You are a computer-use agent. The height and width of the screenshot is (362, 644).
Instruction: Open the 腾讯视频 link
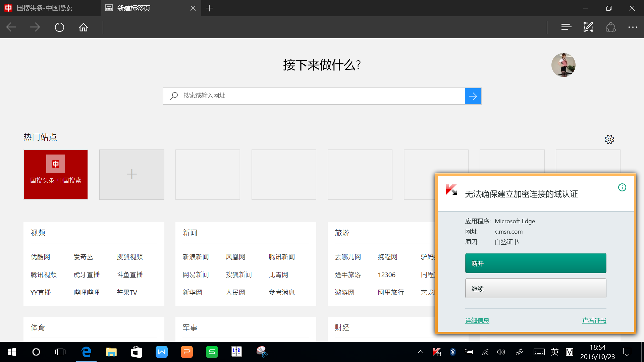(44, 275)
